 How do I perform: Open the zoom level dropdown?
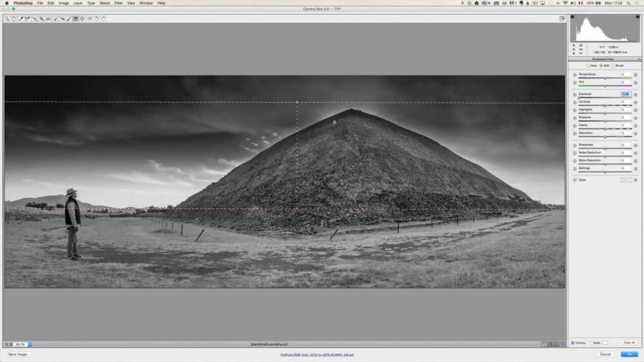pos(30,344)
